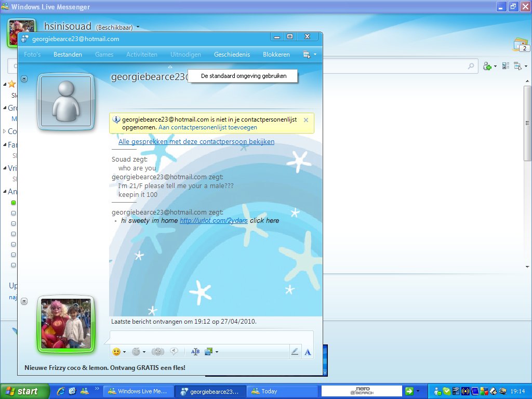This screenshot has height=399, width=532.
Task: Click georgiebearce23 contact display picture
Action: point(66,101)
